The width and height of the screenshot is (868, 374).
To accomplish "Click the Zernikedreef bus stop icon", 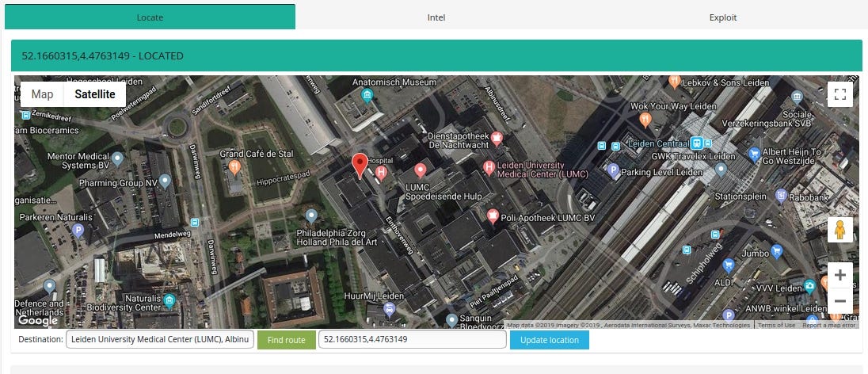I will [25, 115].
